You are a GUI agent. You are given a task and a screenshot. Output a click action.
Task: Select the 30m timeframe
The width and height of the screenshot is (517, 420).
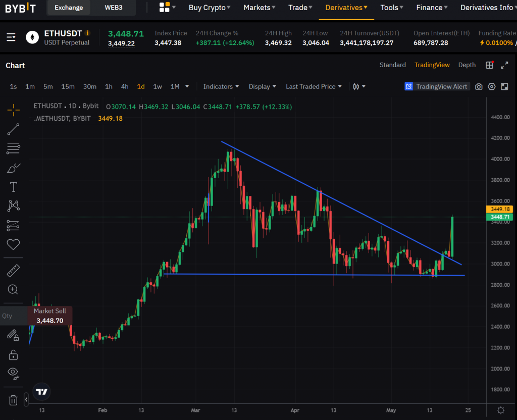click(x=90, y=87)
